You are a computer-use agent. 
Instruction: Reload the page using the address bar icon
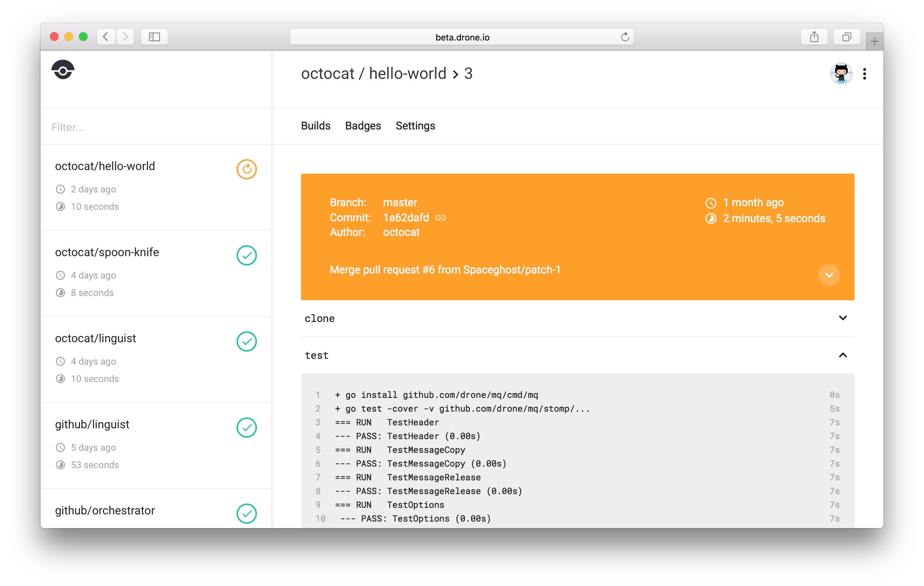click(625, 37)
